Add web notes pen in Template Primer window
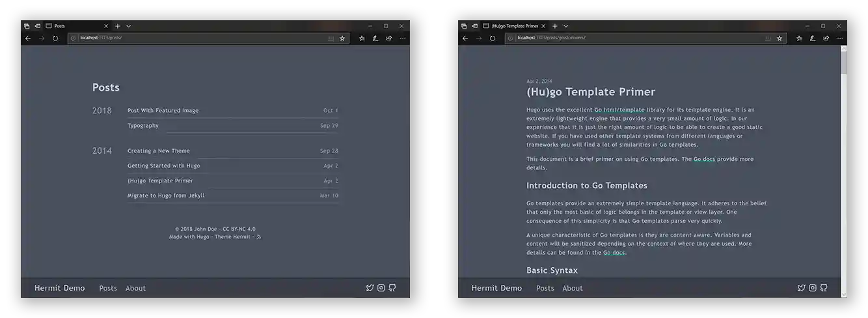Image resolution: width=868 pixels, height=318 pixels. 813,38
